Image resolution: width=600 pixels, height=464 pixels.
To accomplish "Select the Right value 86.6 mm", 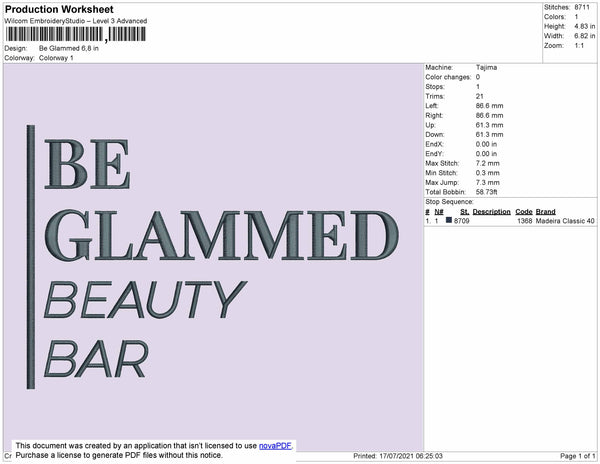I will [489, 116].
